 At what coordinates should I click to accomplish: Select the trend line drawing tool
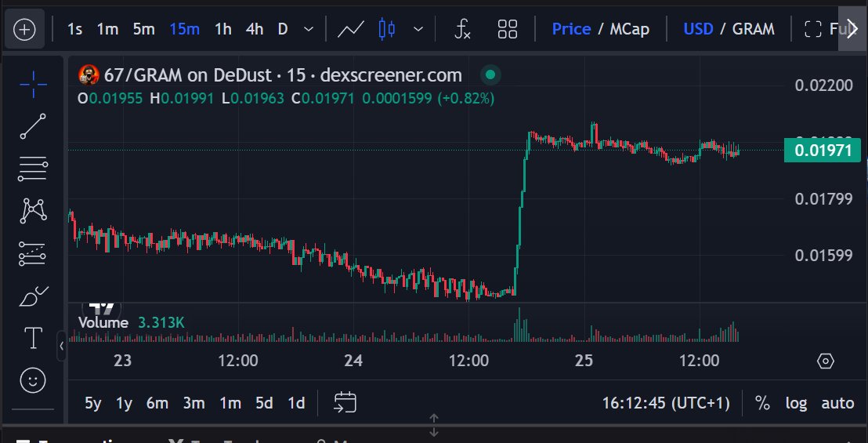(33, 126)
